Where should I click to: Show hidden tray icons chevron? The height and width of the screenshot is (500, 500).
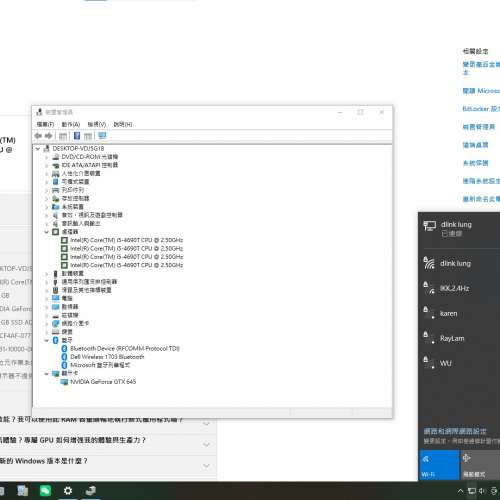[x=460, y=491]
